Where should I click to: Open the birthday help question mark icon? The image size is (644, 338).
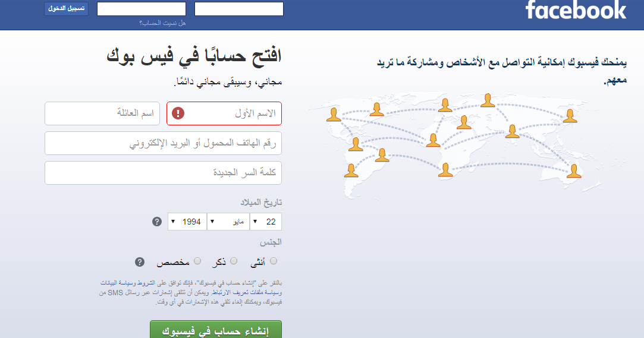point(157,222)
